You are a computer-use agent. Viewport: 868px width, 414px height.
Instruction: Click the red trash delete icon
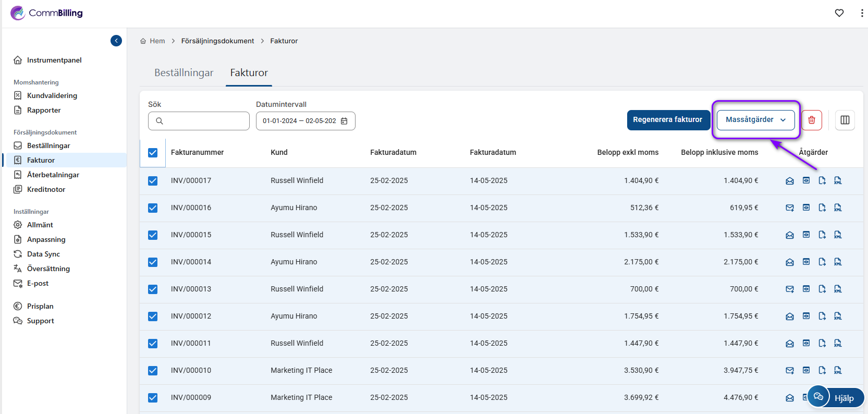tap(812, 120)
